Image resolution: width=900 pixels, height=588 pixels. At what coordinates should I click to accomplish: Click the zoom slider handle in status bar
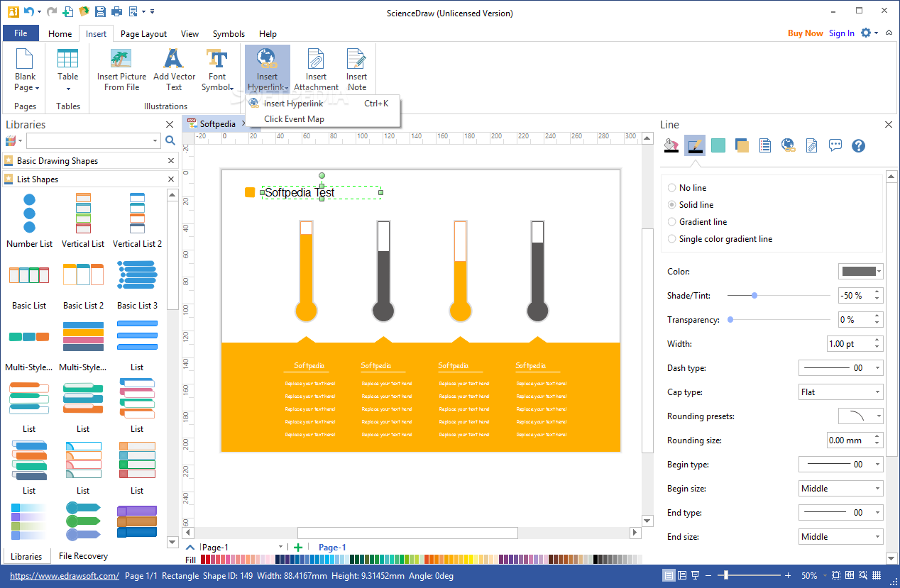tap(726, 575)
